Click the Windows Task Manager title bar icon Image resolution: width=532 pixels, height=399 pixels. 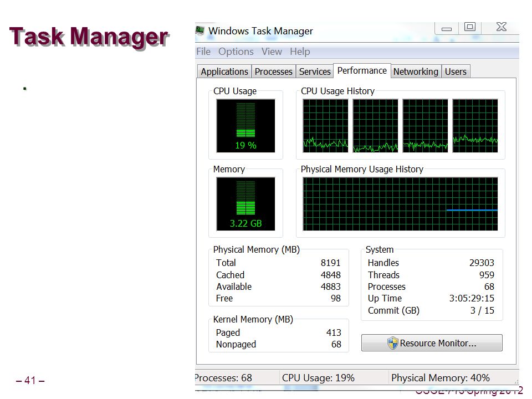pyautogui.click(x=200, y=30)
